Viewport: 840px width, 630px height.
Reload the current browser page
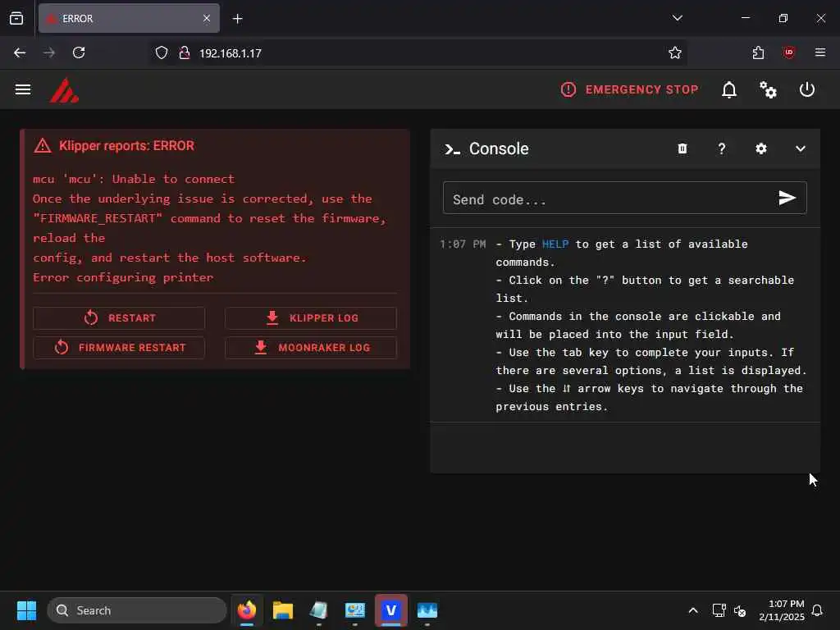[x=79, y=52]
